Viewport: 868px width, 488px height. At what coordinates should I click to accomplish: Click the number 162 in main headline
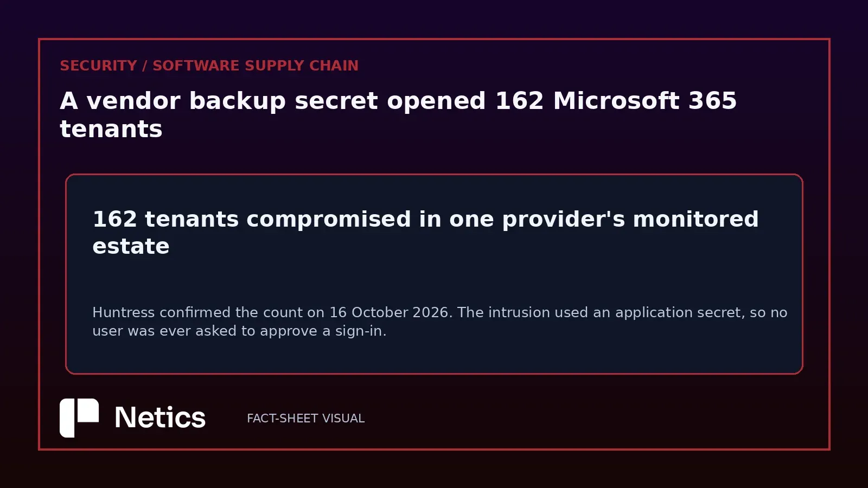[x=519, y=101]
